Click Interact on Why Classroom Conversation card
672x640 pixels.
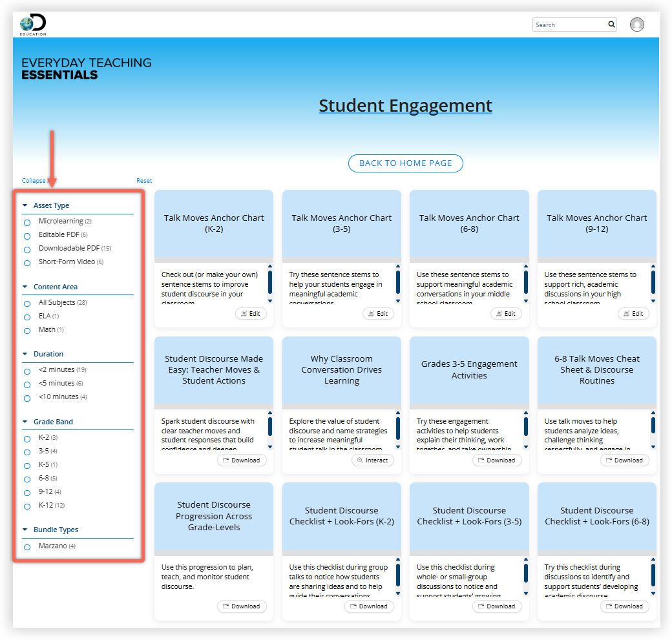pos(372,460)
